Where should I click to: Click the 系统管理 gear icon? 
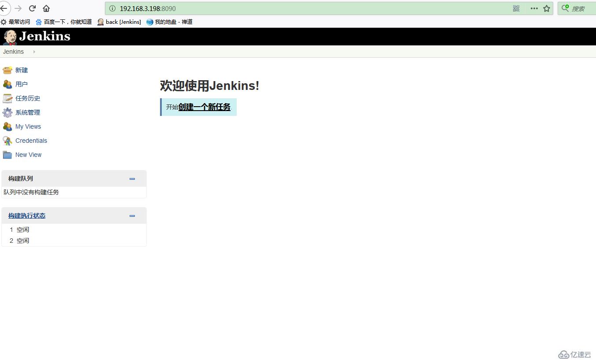(x=7, y=112)
